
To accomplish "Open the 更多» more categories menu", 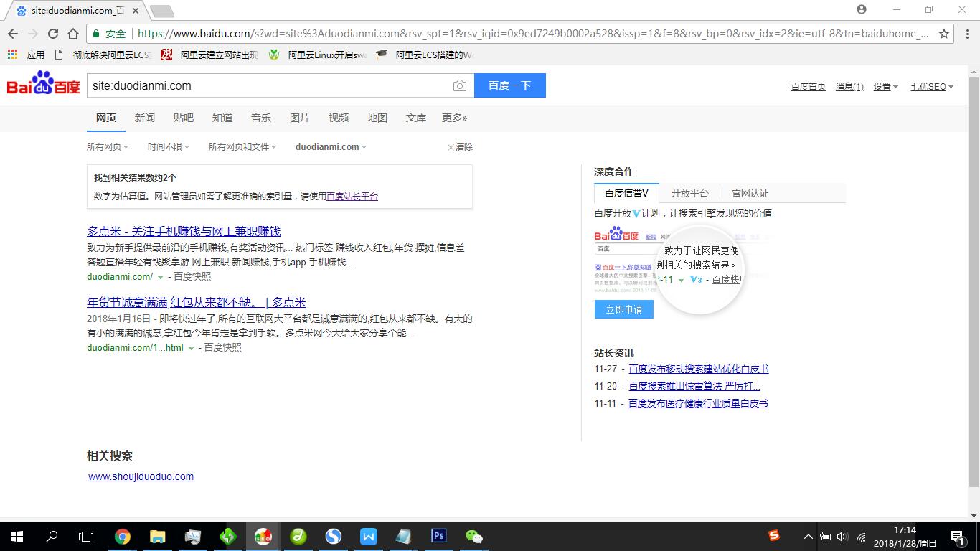I will point(454,118).
